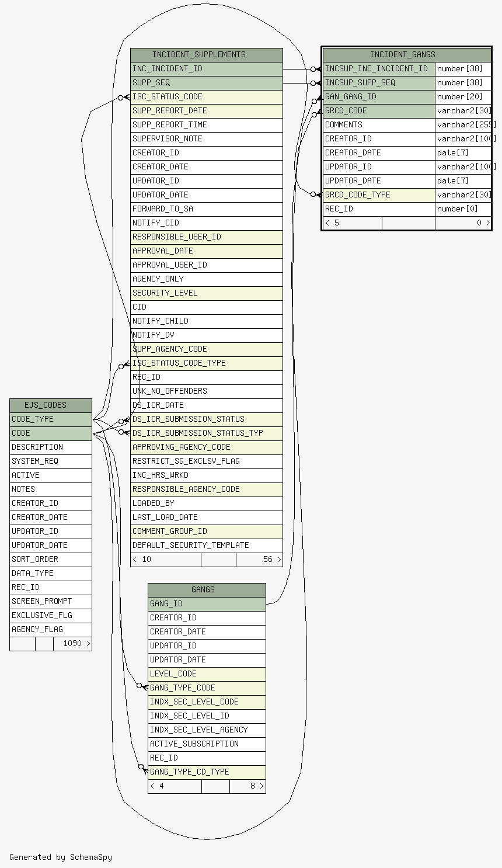This screenshot has height=868, width=502.
Task: Select INC_INCIDENT_ID in INCIDENT_SUPPLEMENTS
Action: click(x=207, y=69)
